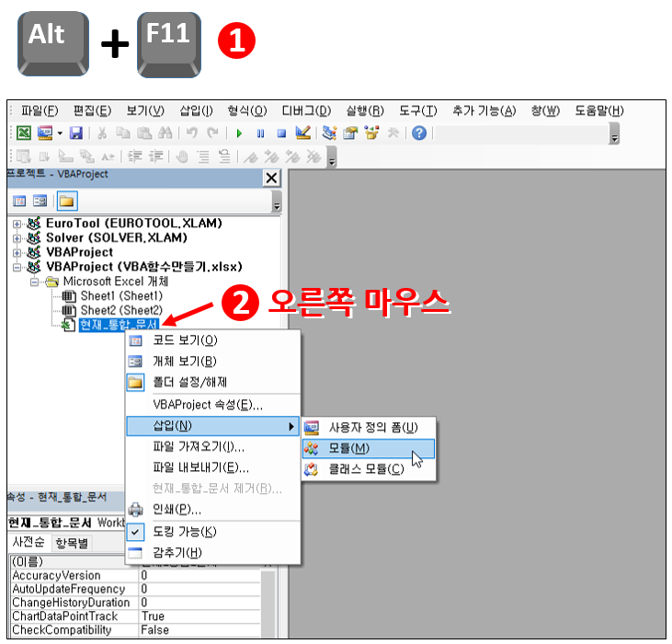Open the 디버그(D) menu

pos(306,111)
